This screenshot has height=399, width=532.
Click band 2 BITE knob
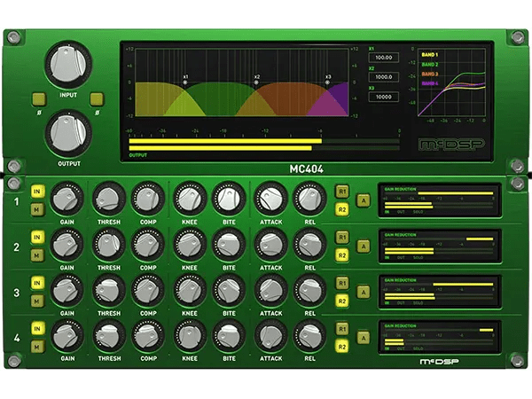(229, 245)
